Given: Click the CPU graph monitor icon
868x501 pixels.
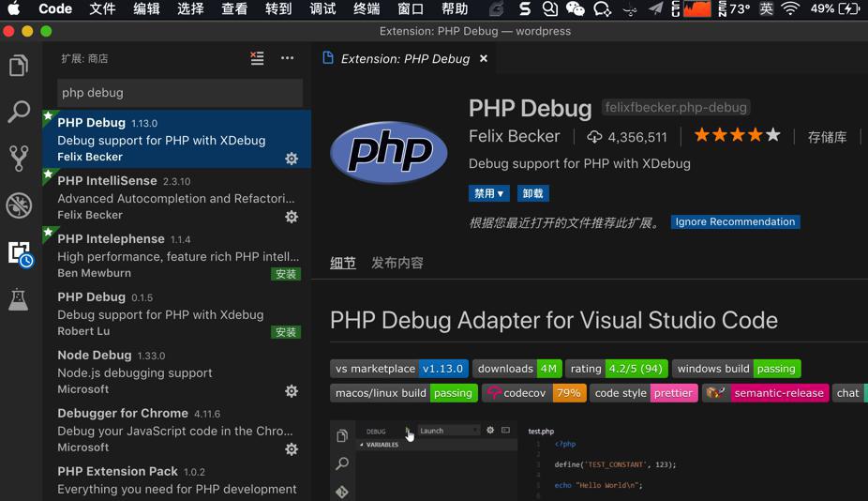Looking at the screenshot, I should click(697, 8).
